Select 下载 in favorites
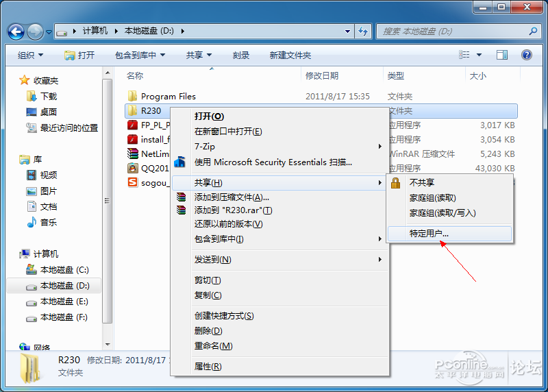 point(49,96)
